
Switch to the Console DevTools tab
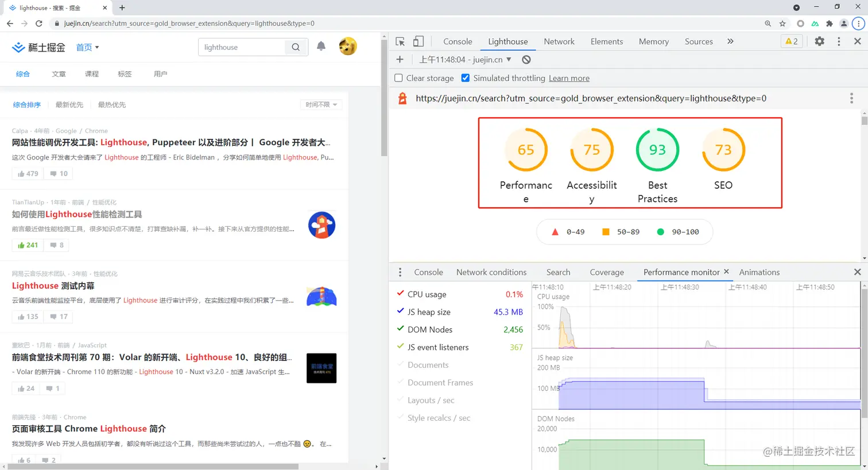[458, 41]
